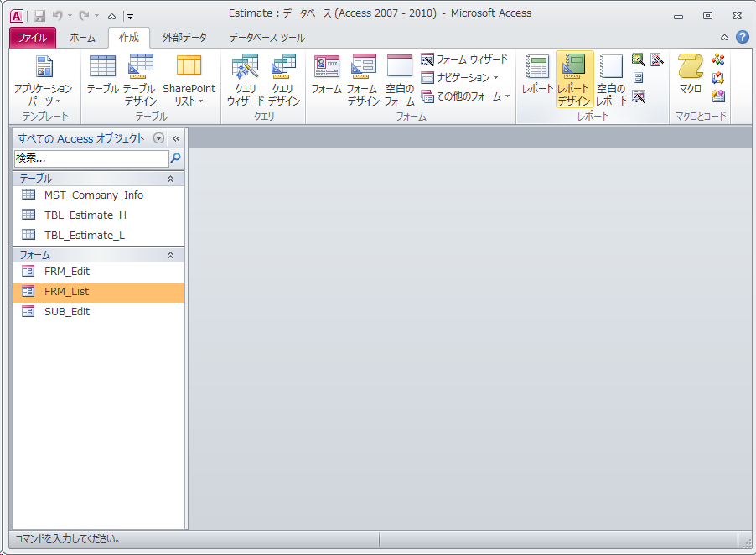This screenshot has height=555, width=756.
Task: Open SharePoint リスト dropdown
Action: [x=189, y=80]
